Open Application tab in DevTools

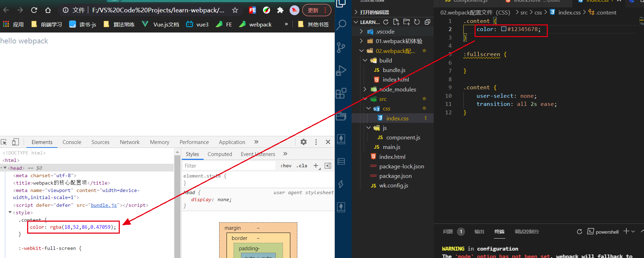232,142
